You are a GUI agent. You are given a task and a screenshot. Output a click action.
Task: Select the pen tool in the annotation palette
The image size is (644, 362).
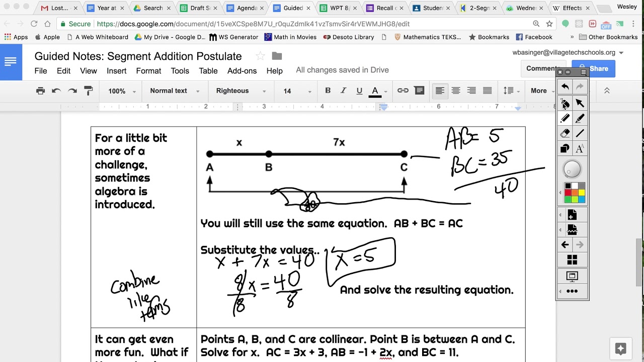click(565, 119)
